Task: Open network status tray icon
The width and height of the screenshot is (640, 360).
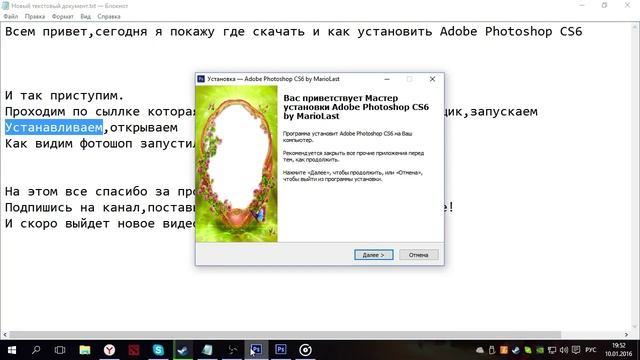Action: (552, 350)
